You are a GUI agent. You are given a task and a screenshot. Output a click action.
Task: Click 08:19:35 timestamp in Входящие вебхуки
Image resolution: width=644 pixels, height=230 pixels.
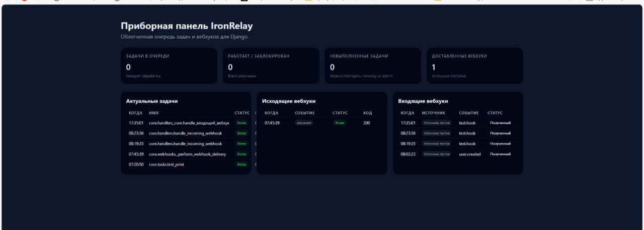[x=408, y=143]
